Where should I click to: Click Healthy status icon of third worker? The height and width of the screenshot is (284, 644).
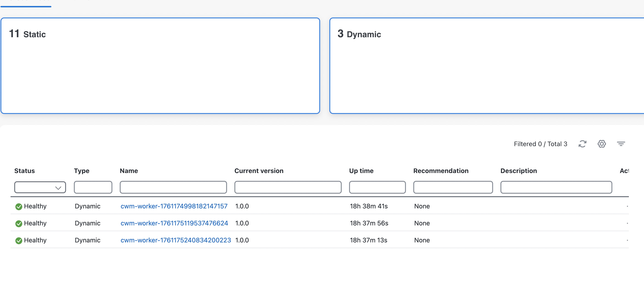[19, 240]
